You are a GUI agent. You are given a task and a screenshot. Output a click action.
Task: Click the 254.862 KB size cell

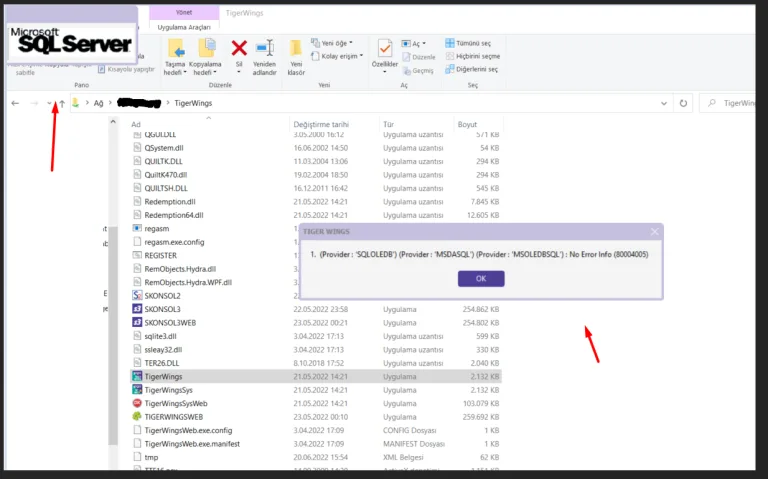(x=480, y=310)
